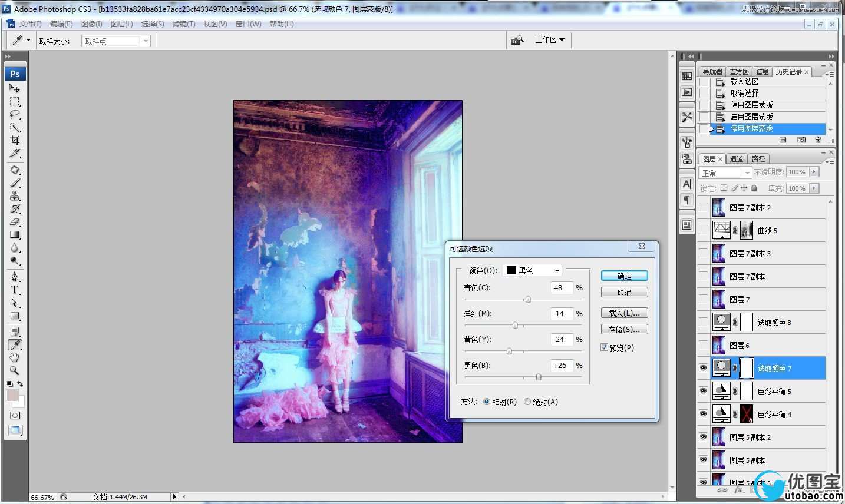This screenshot has width=845, height=504.
Task: Open the 滤镜(T) menu
Action: click(184, 24)
